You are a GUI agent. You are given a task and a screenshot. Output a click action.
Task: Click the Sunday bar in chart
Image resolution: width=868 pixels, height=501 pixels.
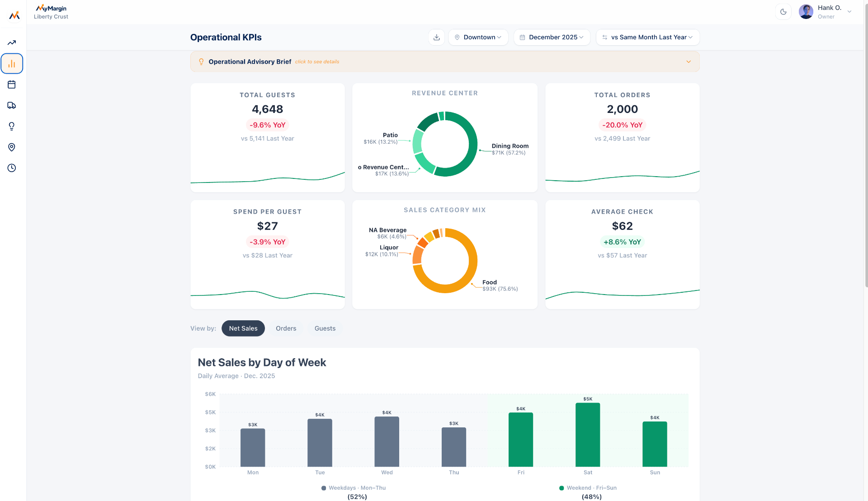(655, 444)
